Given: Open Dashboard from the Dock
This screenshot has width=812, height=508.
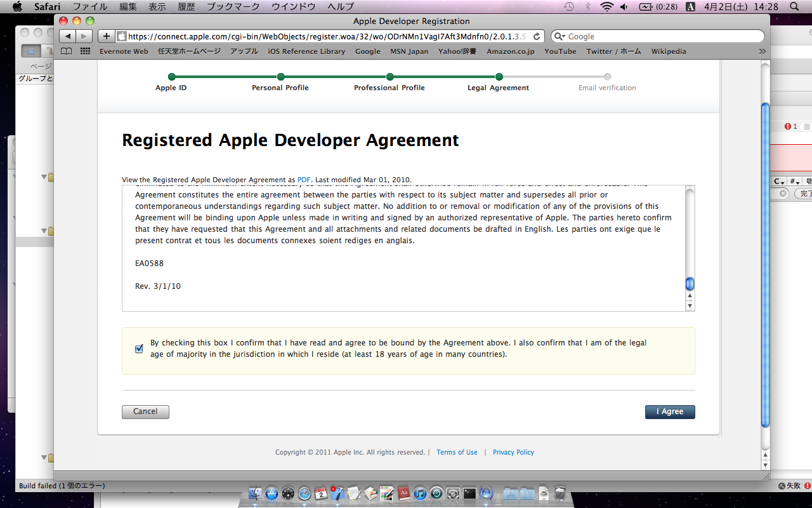Looking at the screenshot, I should (288, 493).
